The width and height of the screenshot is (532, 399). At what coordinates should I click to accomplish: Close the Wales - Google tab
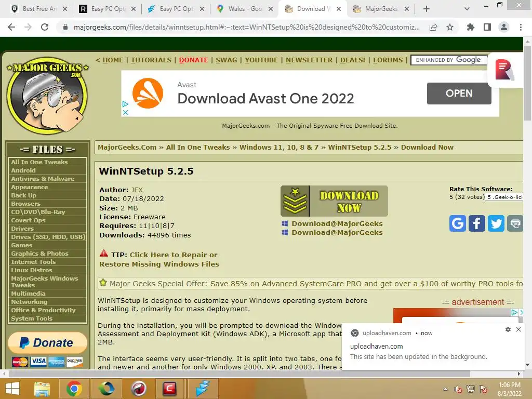click(x=270, y=9)
